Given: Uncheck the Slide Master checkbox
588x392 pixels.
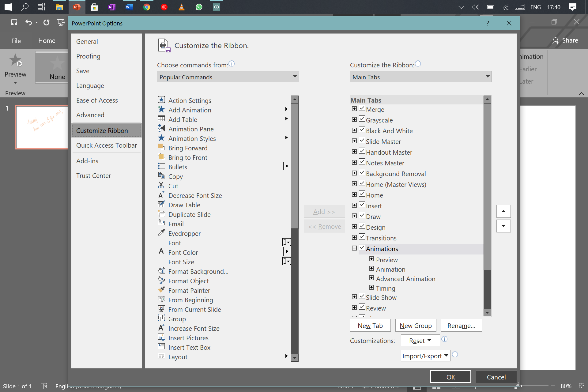Looking at the screenshot, I should [x=362, y=141].
